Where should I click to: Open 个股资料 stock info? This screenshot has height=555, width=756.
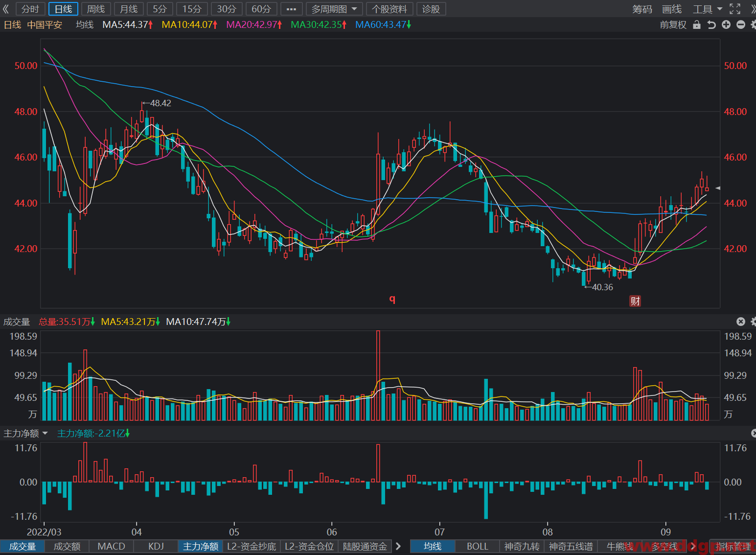pos(389,9)
